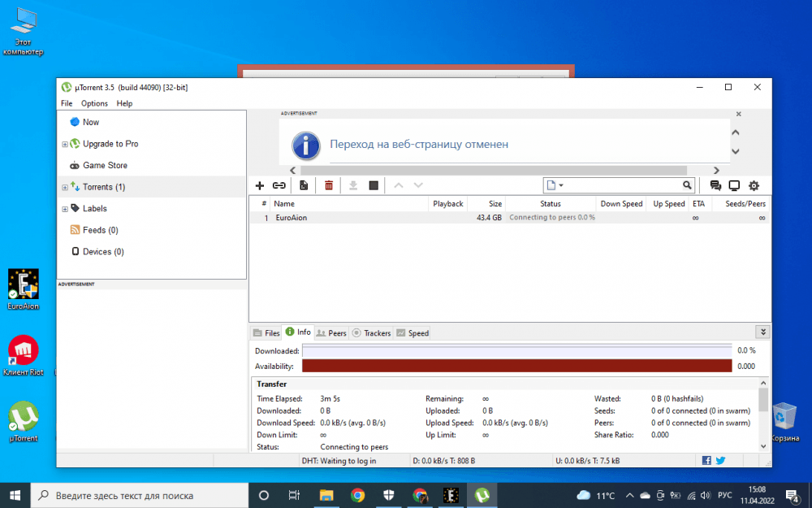Open Preferences with the gear icon
Viewport: 812px width, 508px height.
tap(754, 186)
